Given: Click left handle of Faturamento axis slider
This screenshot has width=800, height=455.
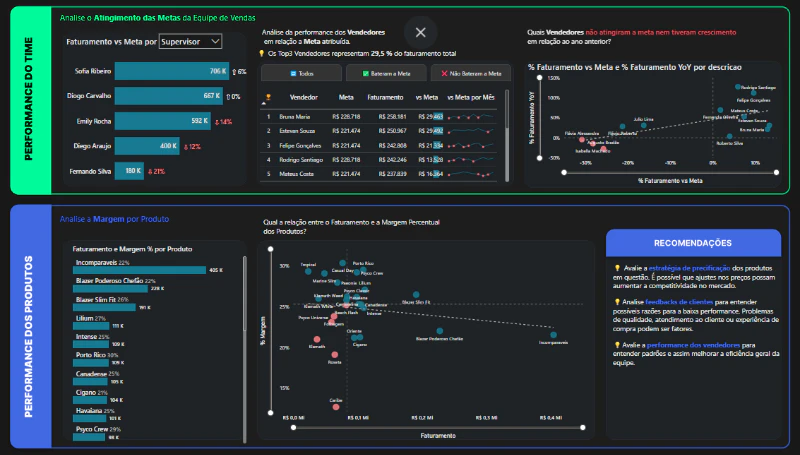Looking at the screenshot, I should [x=293, y=427].
